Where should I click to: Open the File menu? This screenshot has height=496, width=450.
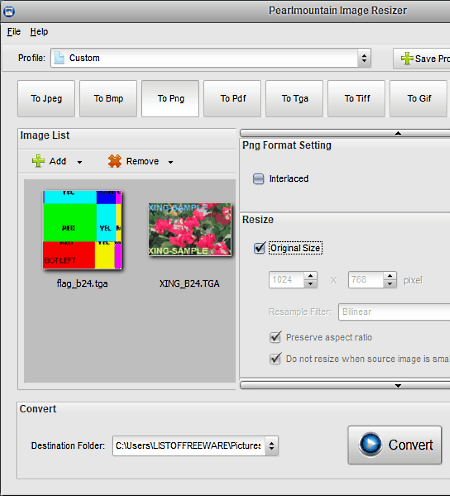[x=14, y=32]
